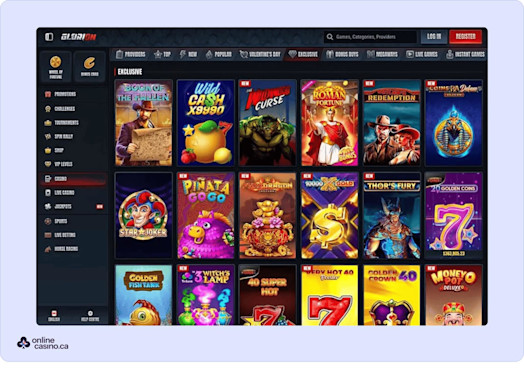The height and width of the screenshot is (372, 524).
Task: Open the Thor's Fury game thumbnail
Action: tap(392, 215)
